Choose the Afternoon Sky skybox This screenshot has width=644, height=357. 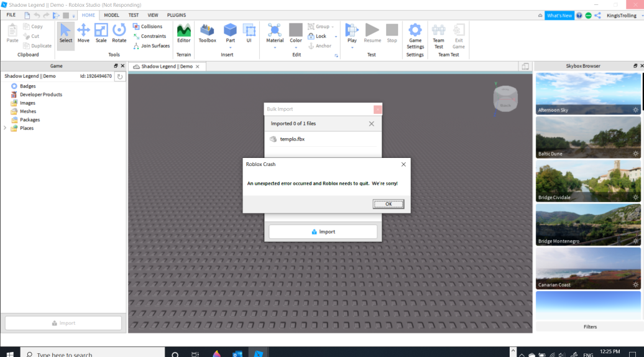click(x=587, y=93)
